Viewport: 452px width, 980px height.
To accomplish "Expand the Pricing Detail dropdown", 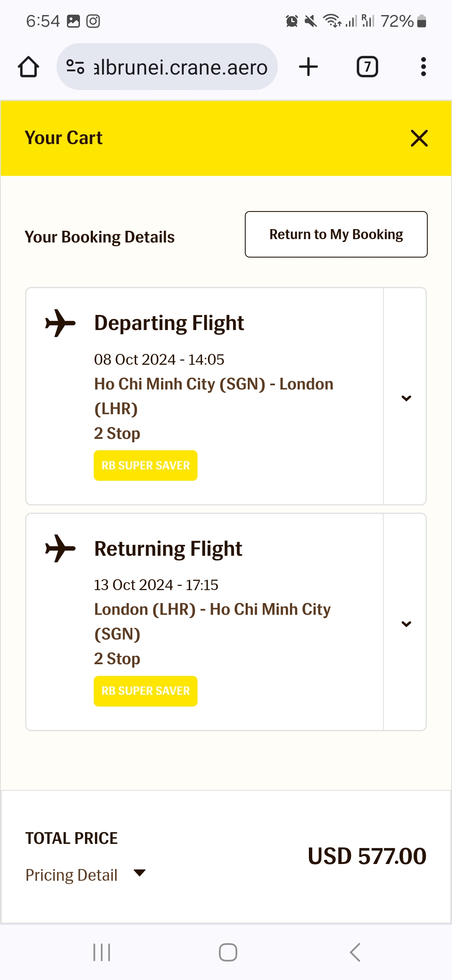I will coord(139,873).
